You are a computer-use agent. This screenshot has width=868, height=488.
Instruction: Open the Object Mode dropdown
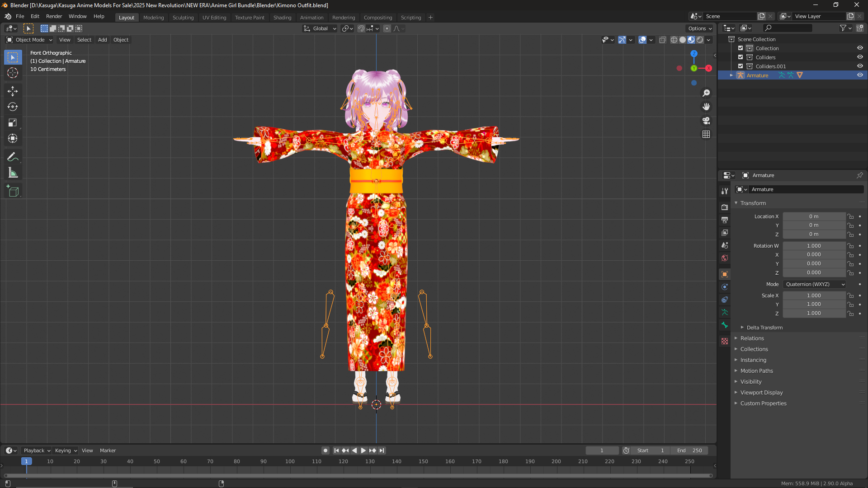pos(30,40)
